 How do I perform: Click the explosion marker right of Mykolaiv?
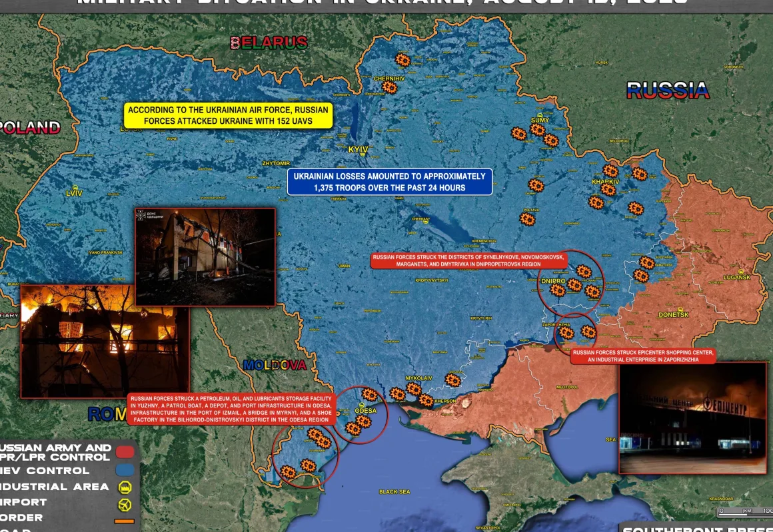pos(452,380)
